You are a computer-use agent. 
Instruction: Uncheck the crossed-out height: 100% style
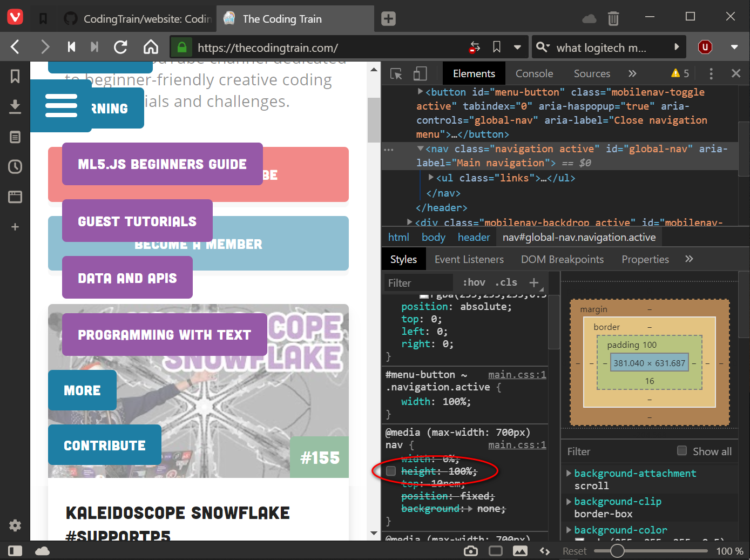390,471
